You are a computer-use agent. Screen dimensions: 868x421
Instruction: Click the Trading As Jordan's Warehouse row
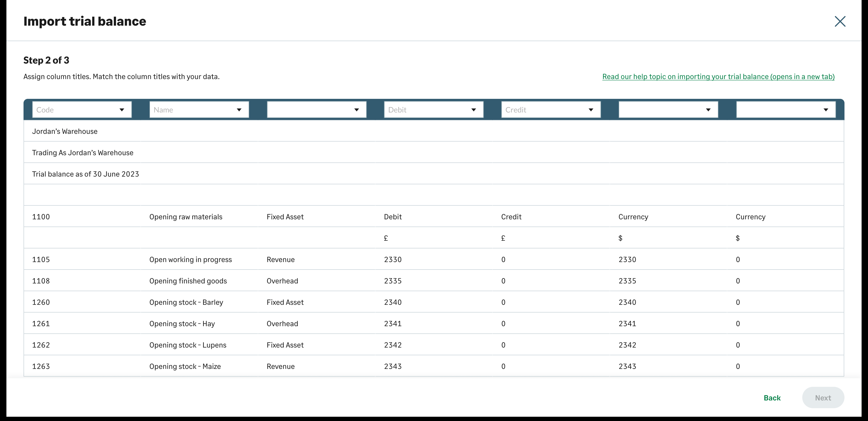[83, 153]
